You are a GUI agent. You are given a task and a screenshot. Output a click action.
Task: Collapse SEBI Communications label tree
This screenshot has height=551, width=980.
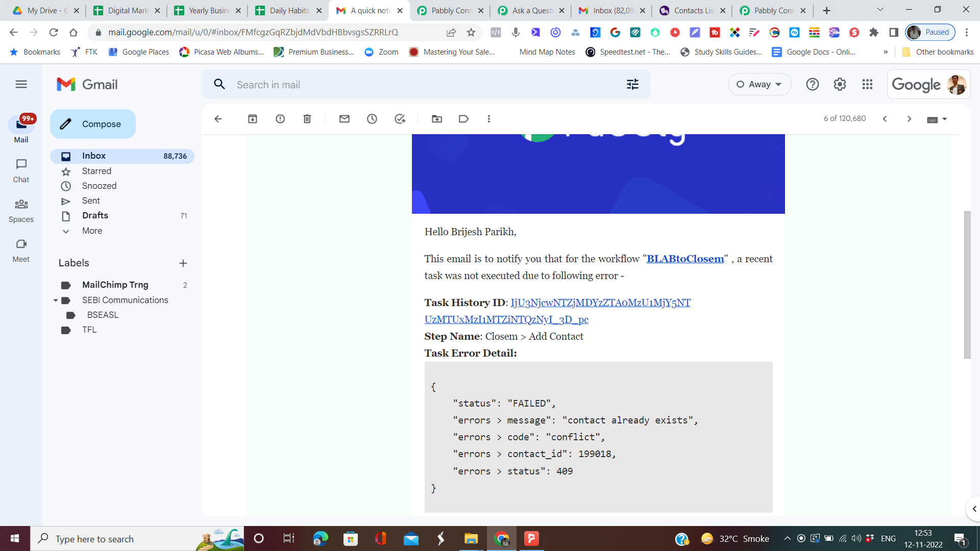coord(56,300)
